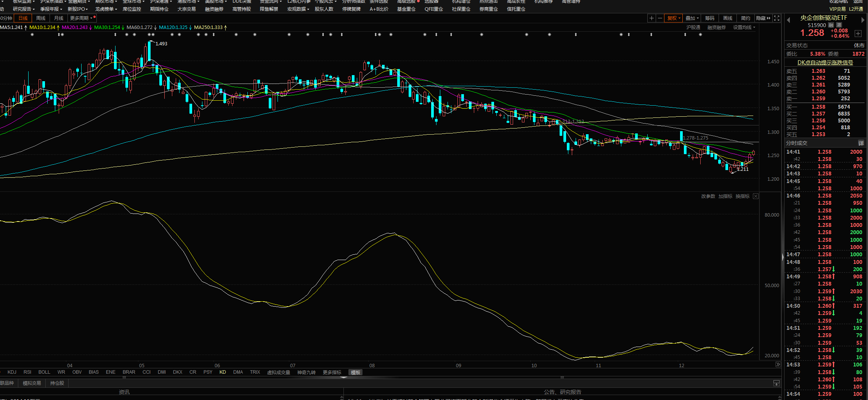Click the 融 margin badge beside 515900
Viewport: 868px width, 400px height.
coord(831,25)
